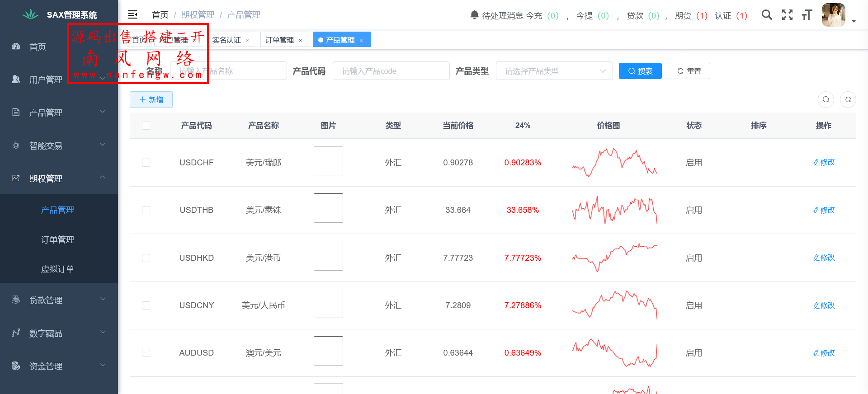
Task: Open the header search magnifier icon
Action: pos(767,15)
